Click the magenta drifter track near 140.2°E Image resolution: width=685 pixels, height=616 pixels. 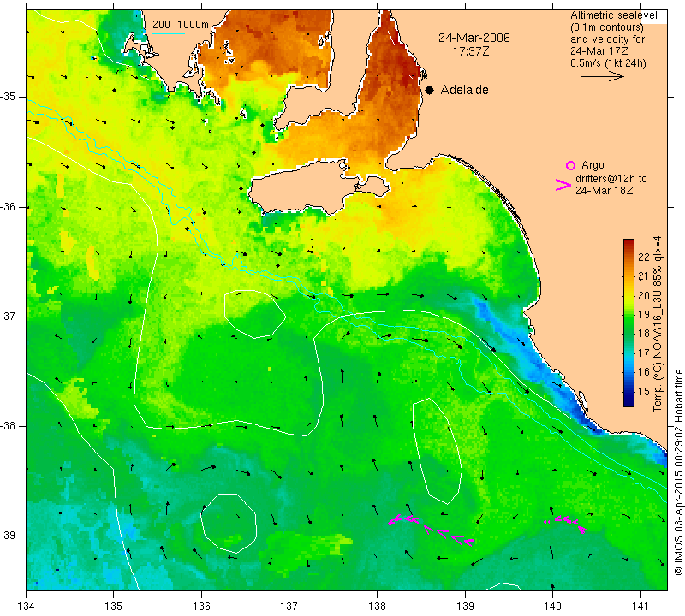point(565,524)
